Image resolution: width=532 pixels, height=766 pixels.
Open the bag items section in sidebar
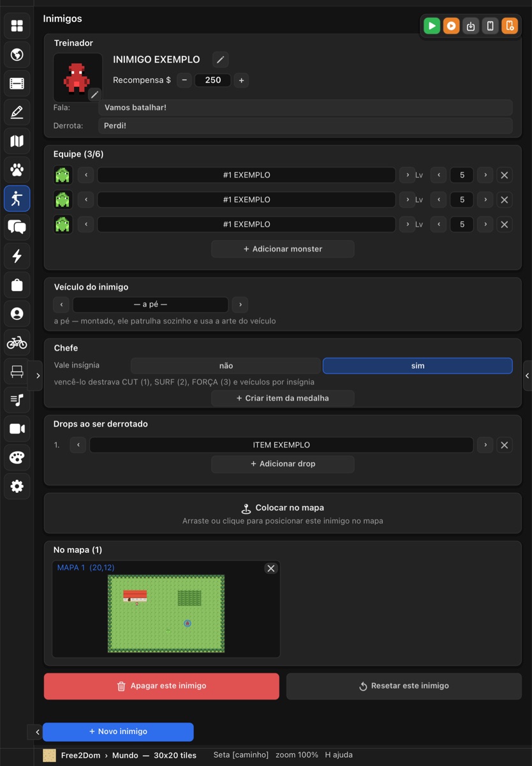pyautogui.click(x=17, y=285)
